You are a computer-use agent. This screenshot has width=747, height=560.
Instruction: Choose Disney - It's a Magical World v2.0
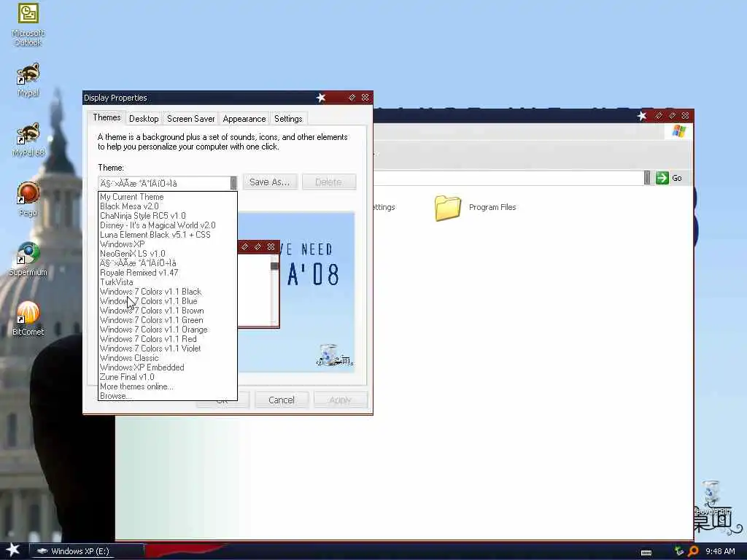167,225
